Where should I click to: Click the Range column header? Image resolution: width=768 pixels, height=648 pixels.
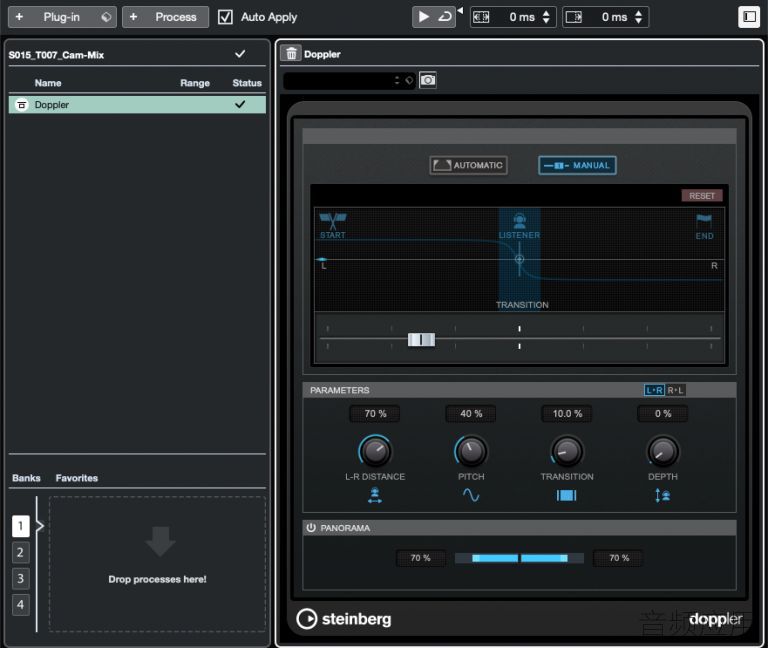coord(194,83)
